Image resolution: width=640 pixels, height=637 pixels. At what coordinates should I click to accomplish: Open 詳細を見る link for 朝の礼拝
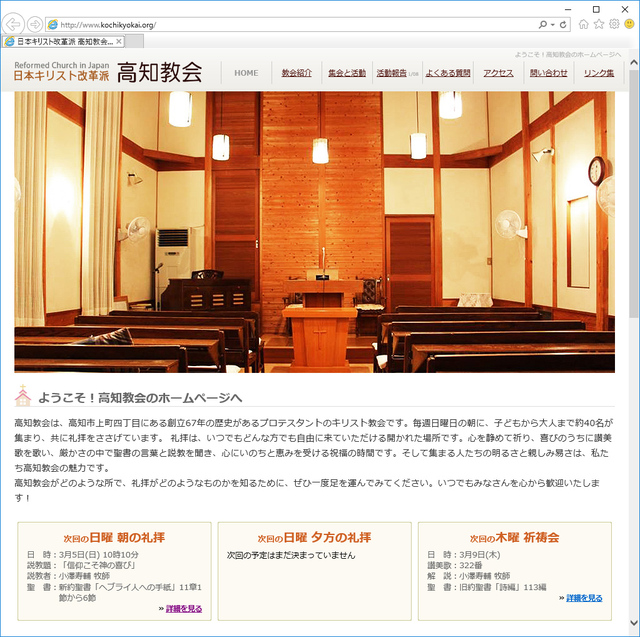(183, 607)
